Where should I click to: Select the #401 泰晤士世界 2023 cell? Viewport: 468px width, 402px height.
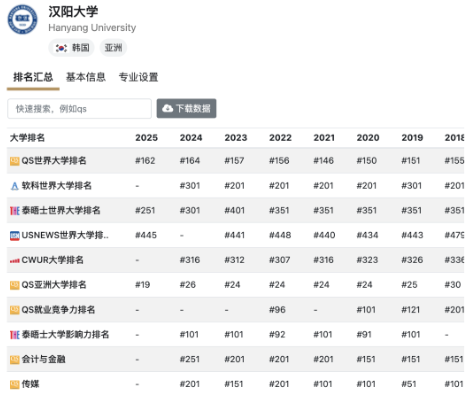(x=234, y=210)
